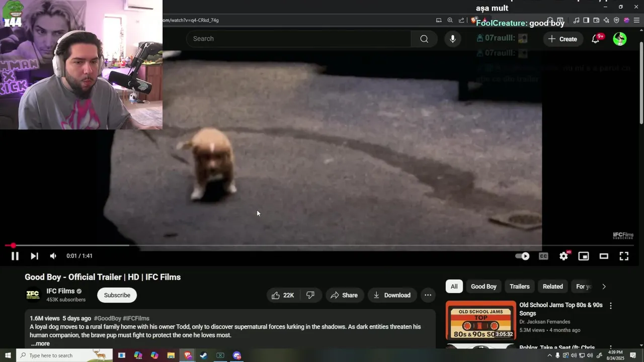This screenshot has width=644, height=362.
Task: Click the browser zoom magnifier icon
Action: click(x=450, y=20)
